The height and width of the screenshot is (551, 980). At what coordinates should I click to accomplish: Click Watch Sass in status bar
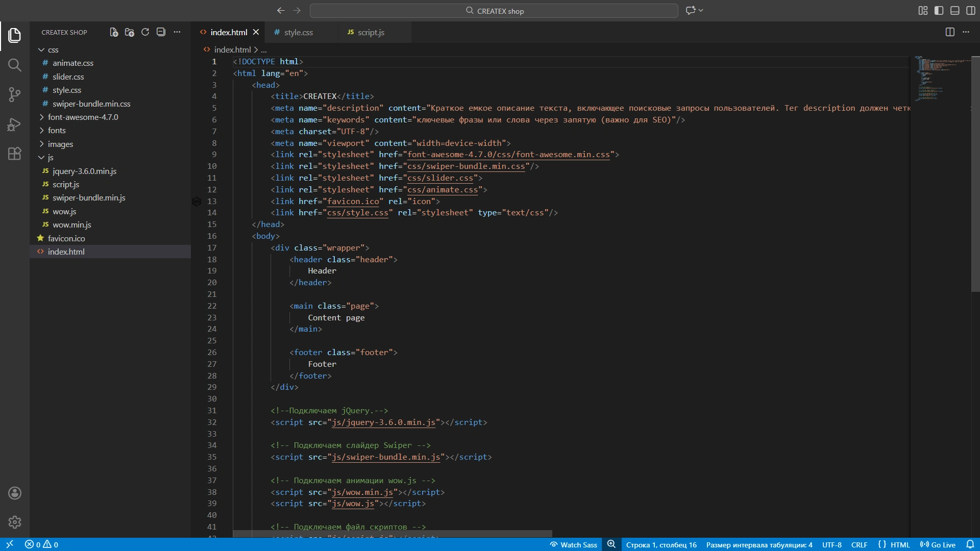(x=574, y=545)
